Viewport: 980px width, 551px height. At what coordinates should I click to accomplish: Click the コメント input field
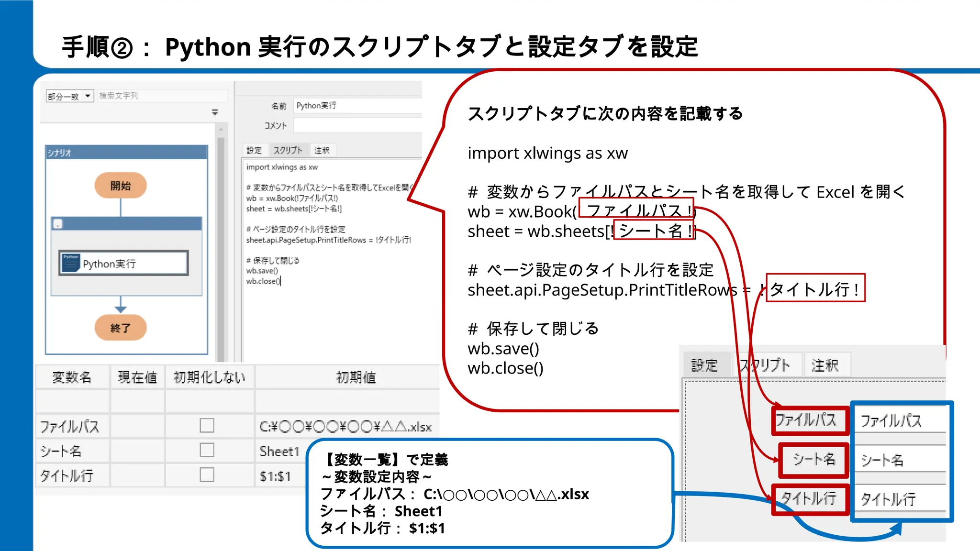pyautogui.click(x=357, y=125)
